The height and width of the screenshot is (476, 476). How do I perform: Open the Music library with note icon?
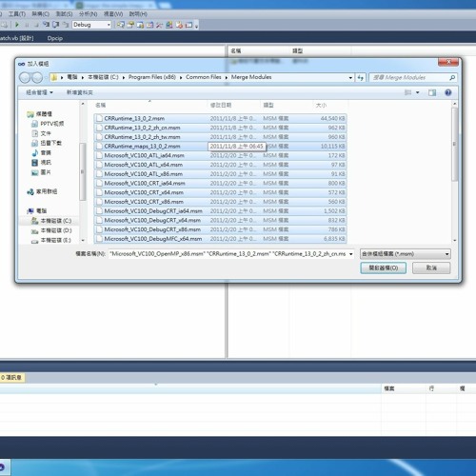[x=35, y=152]
